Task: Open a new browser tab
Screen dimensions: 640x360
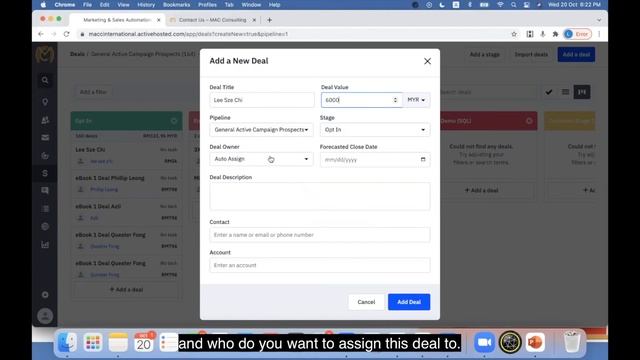Action: pyautogui.click(x=269, y=20)
